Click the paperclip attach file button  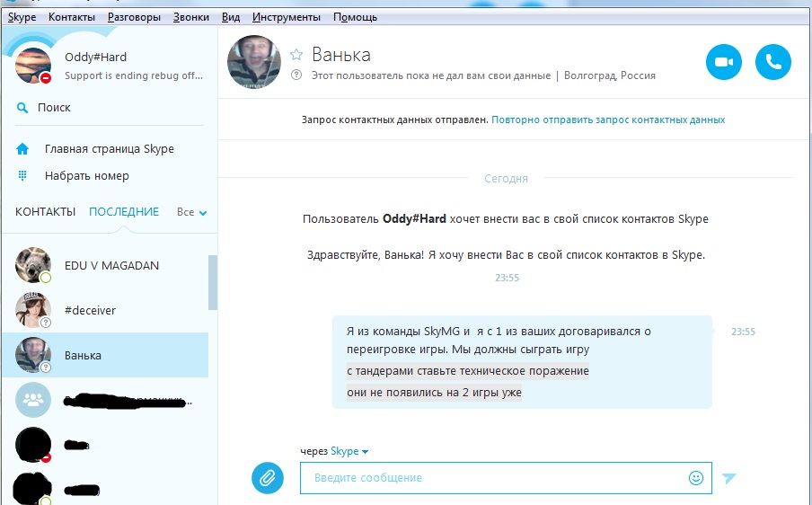coord(267,477)
